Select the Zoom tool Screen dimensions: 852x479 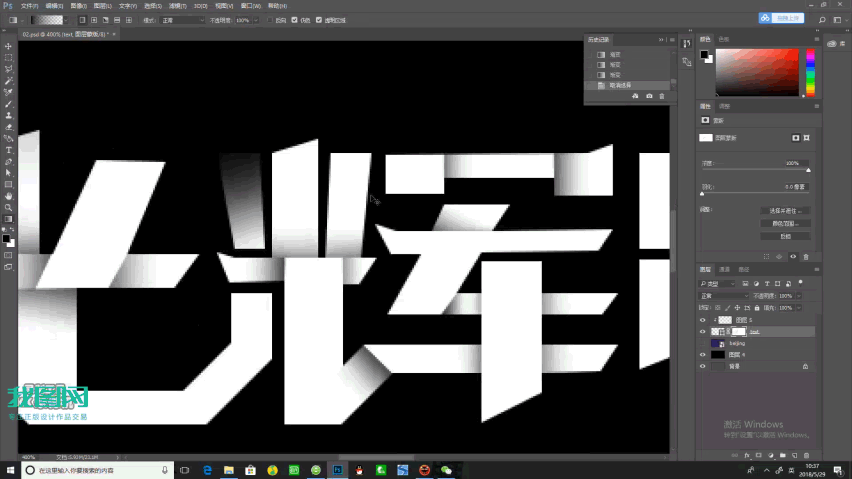(8, 207)
